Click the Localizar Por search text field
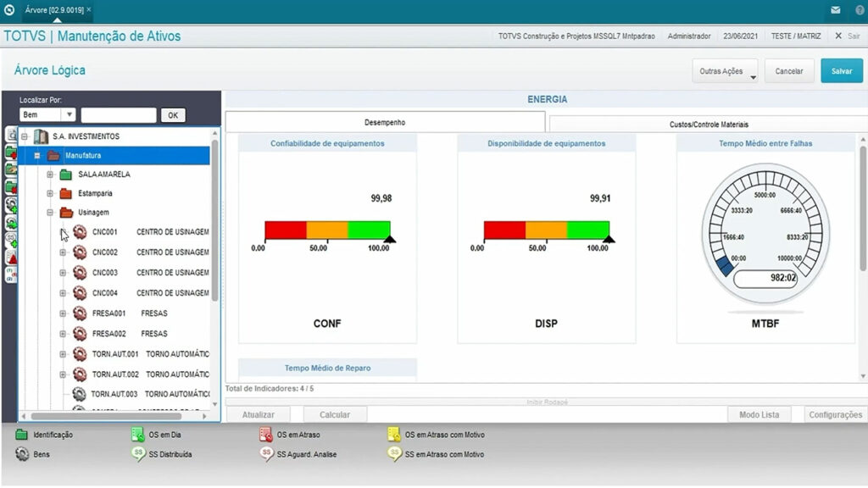The height and width of the screenshot is (488, 868). pos(119,115)
